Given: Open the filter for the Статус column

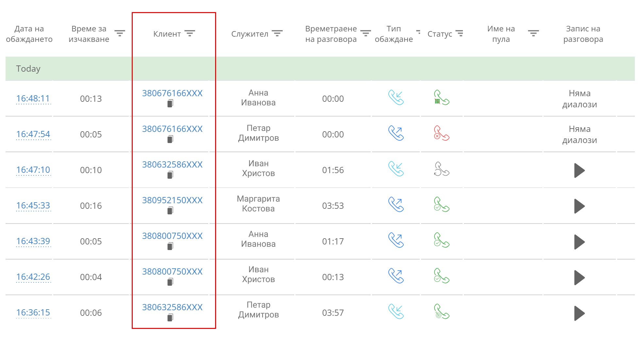Looking at the screenshot, I should tap(459, 33).
